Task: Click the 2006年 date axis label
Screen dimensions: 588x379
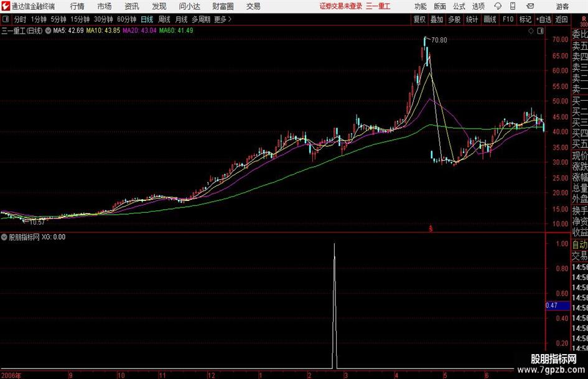Action: pos(11,375)
